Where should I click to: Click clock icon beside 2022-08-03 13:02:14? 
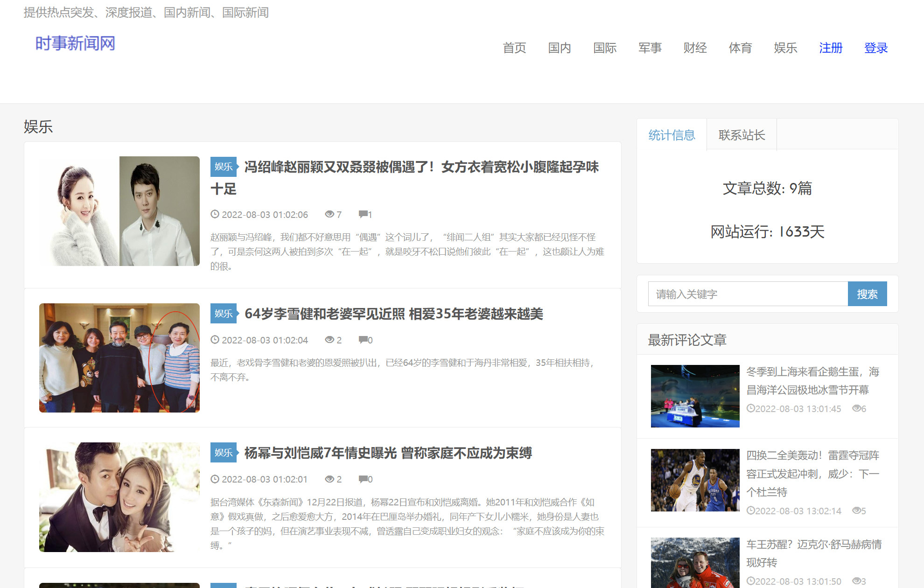point(750,511)
